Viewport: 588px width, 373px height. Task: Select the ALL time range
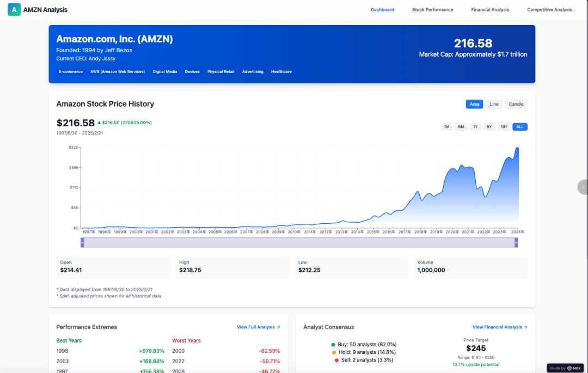tap(520, 127)
